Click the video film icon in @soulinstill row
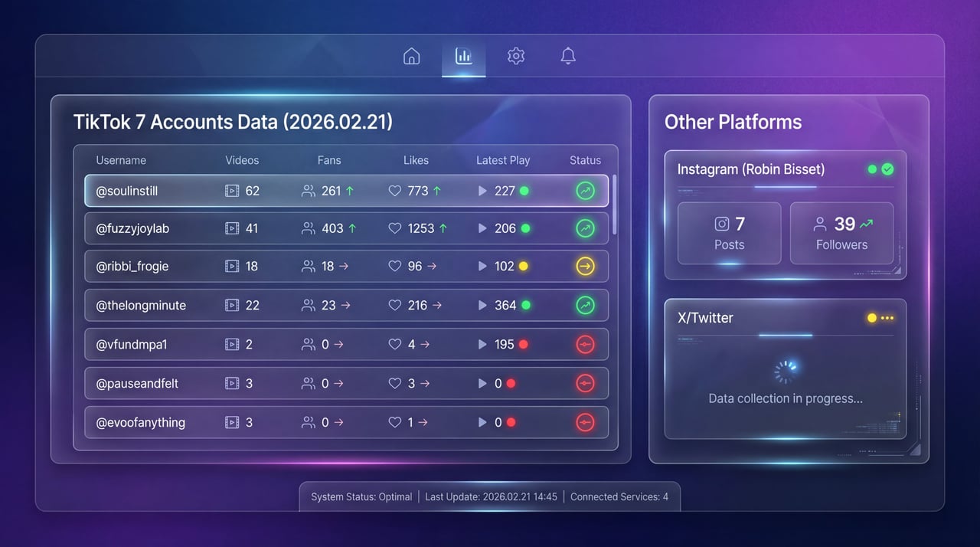The height and width of the screenshot is (547, 980). pyautogui.click(x=232, y=191)
